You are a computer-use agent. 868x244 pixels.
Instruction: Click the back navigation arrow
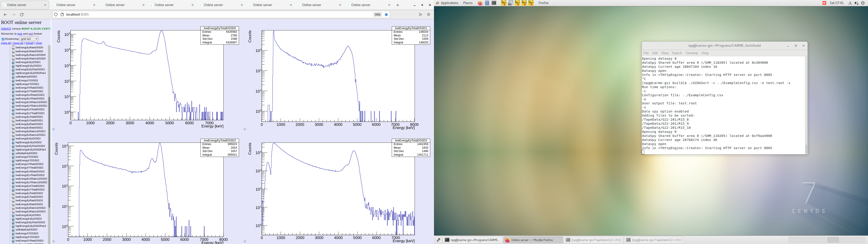click(5, 14)
